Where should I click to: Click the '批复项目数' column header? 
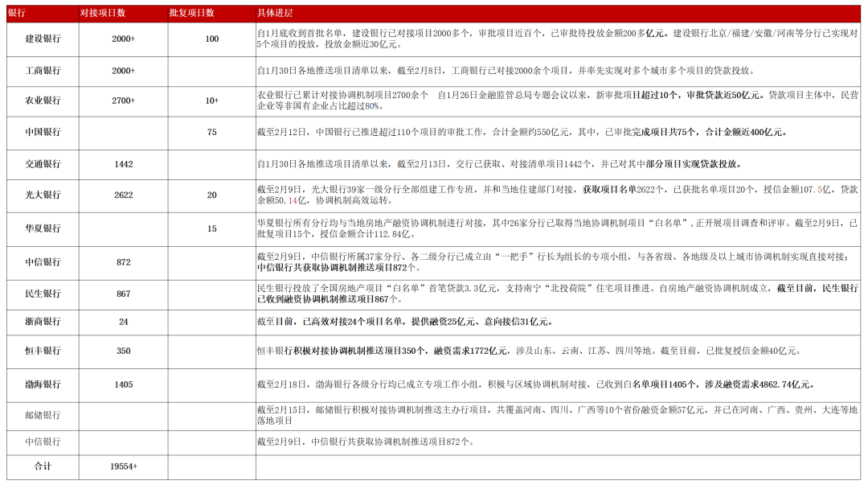[191, 13]
